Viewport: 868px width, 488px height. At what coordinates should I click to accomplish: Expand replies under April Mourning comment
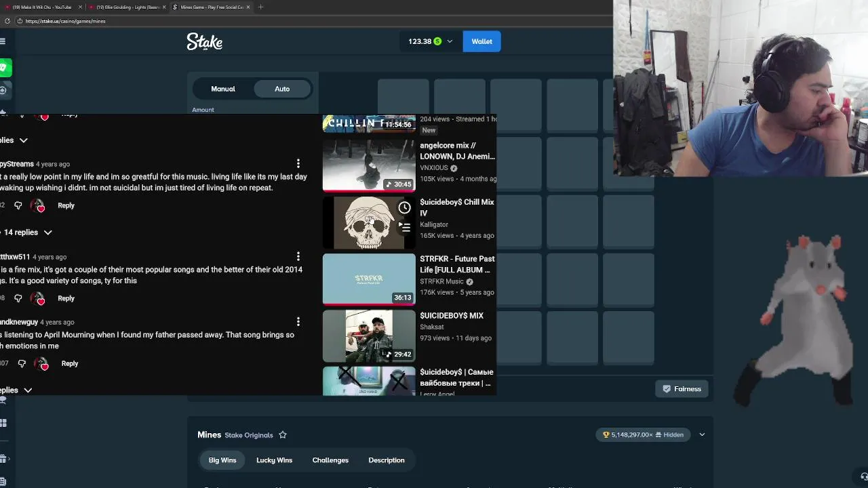pos(16,390)
